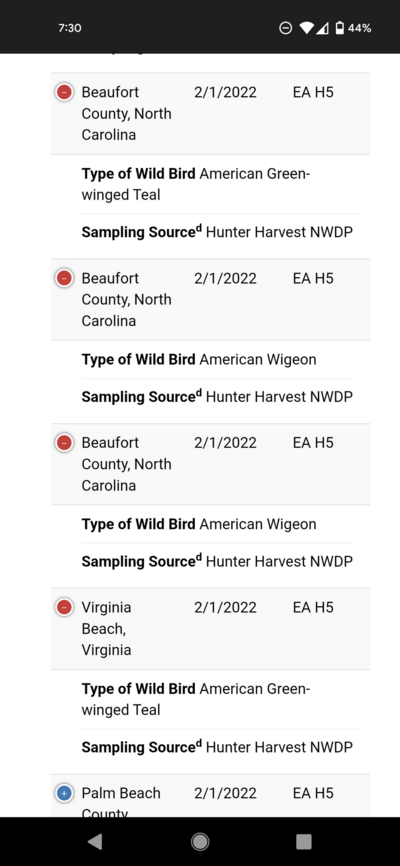Open recent apps with the square button
The image size is (400, 866).
point(304,841)
